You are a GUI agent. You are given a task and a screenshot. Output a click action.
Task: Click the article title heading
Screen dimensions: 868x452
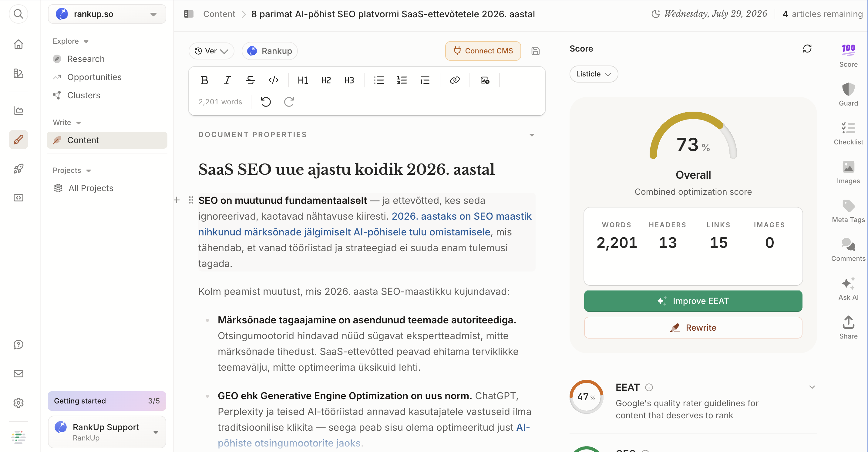tap(346, 169)
